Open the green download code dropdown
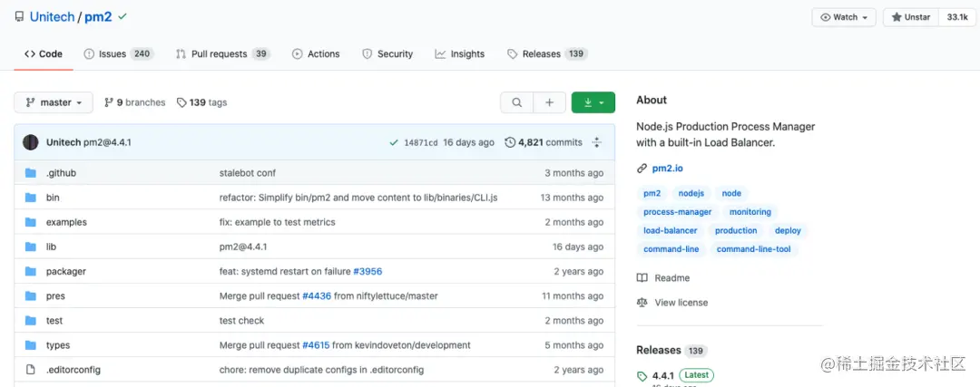Screen dimensions: 980x387 point(593,102)
